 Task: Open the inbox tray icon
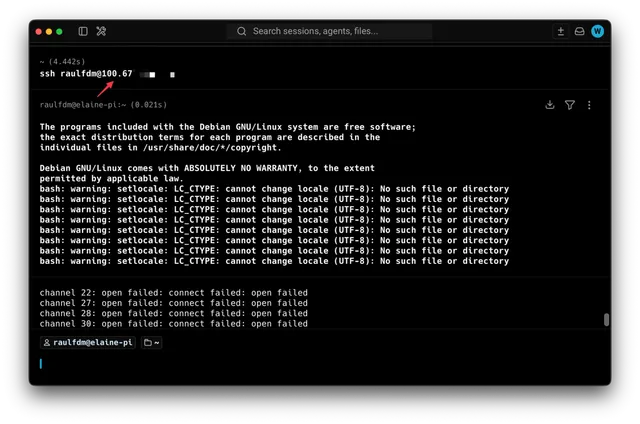coord(579,31)
